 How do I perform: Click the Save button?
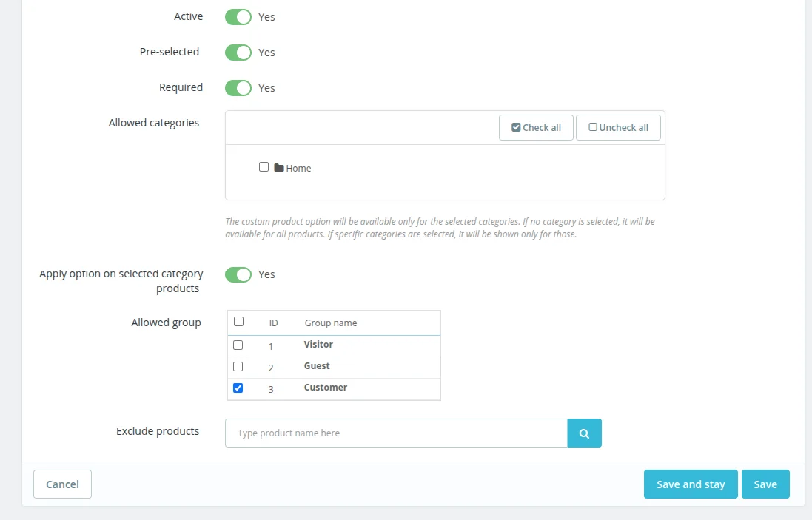click(x=765, y=484)
